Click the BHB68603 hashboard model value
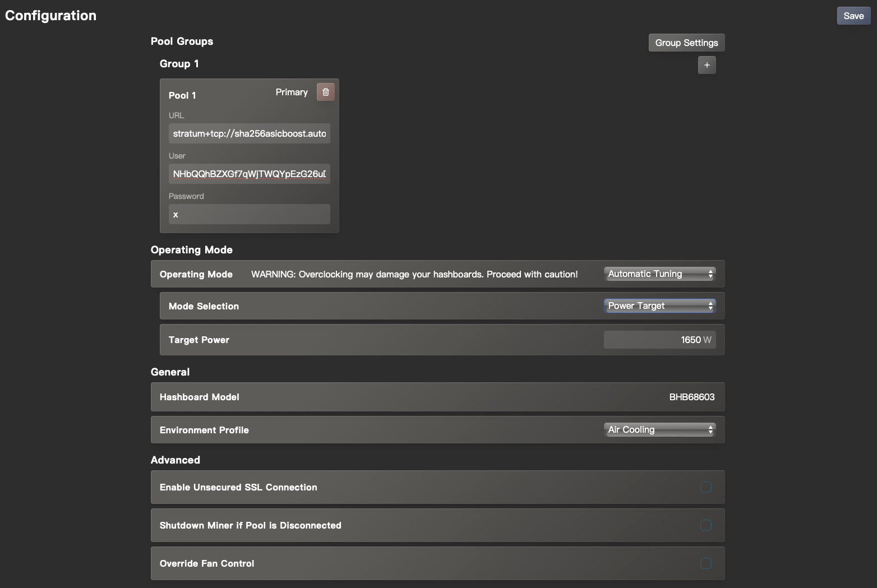 [x=691, y=397]
